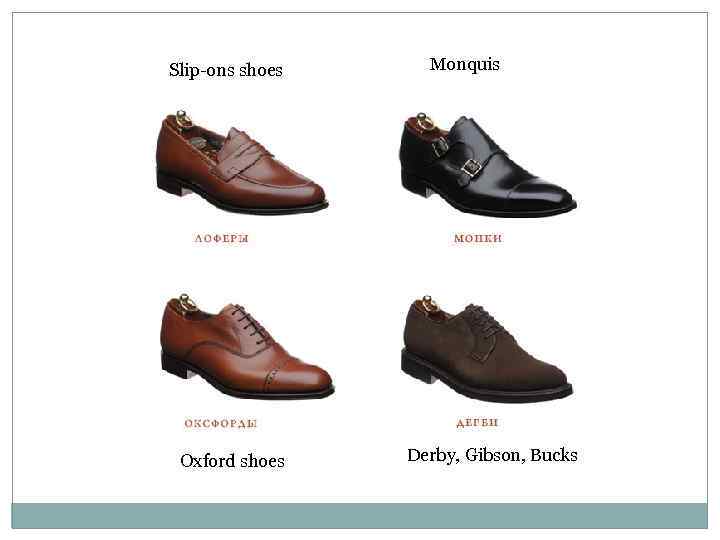Select the 'Oxford shoes' caption text
720x540 pixels.
[x=232, y=461]
